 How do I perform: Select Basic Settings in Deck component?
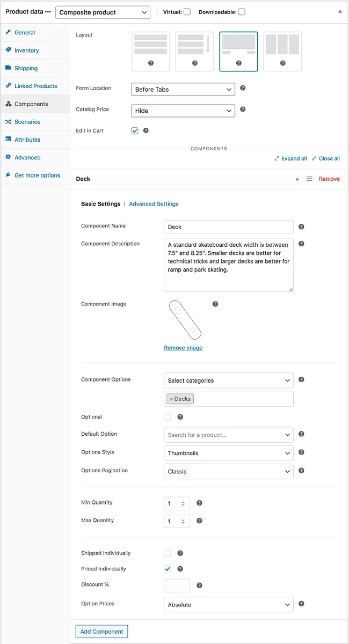click(101, 204)
